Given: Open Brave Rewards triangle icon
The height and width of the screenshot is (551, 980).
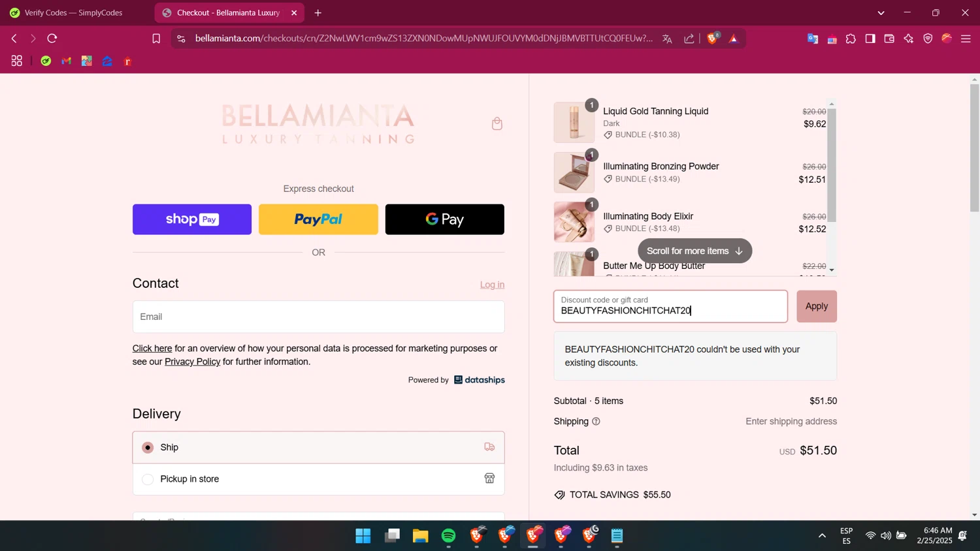Looking at the screenshot, I should [734, 39].
